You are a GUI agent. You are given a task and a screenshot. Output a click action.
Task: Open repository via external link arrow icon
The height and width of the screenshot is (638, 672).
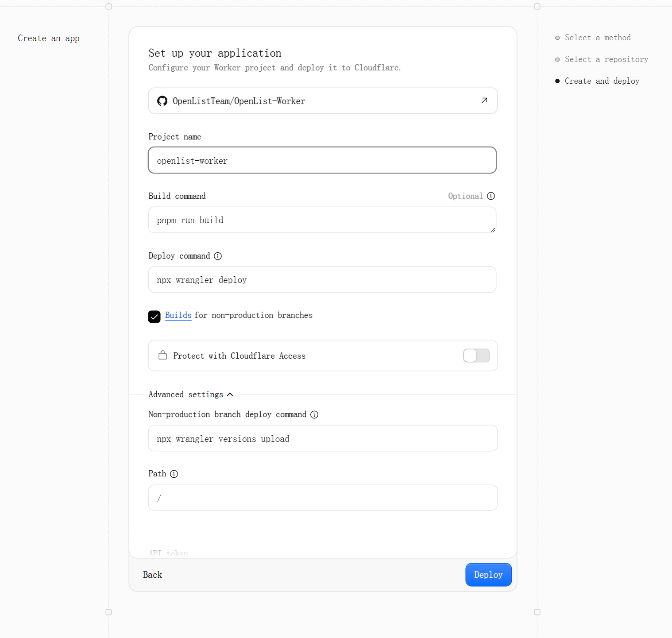[484, 101]
